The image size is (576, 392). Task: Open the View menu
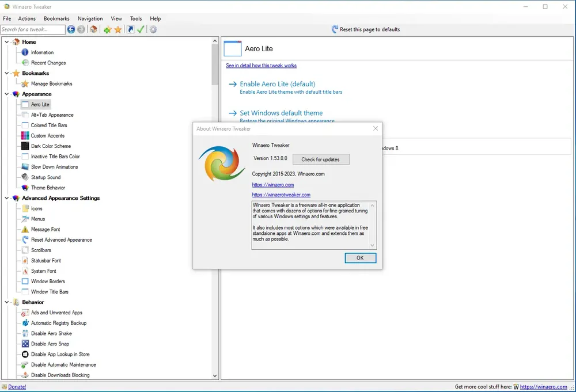pyautogui.click(x=116, y=18)
